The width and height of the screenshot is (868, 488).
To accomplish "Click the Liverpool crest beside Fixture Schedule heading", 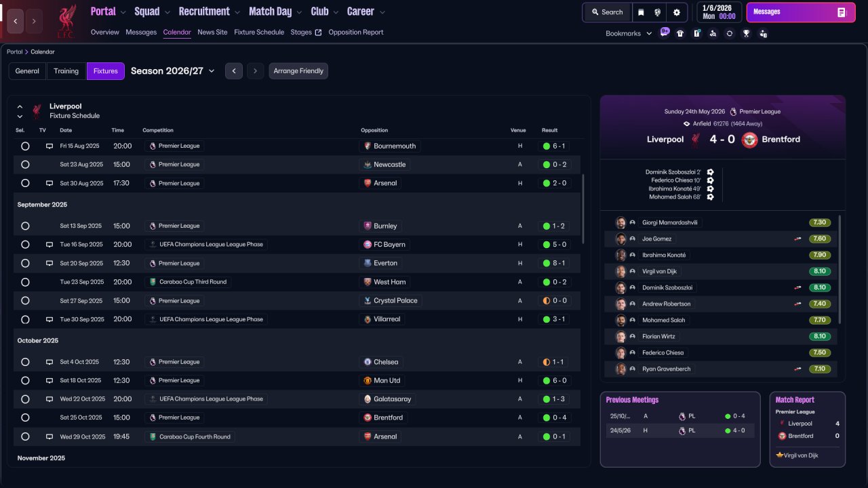I will 37,111.
